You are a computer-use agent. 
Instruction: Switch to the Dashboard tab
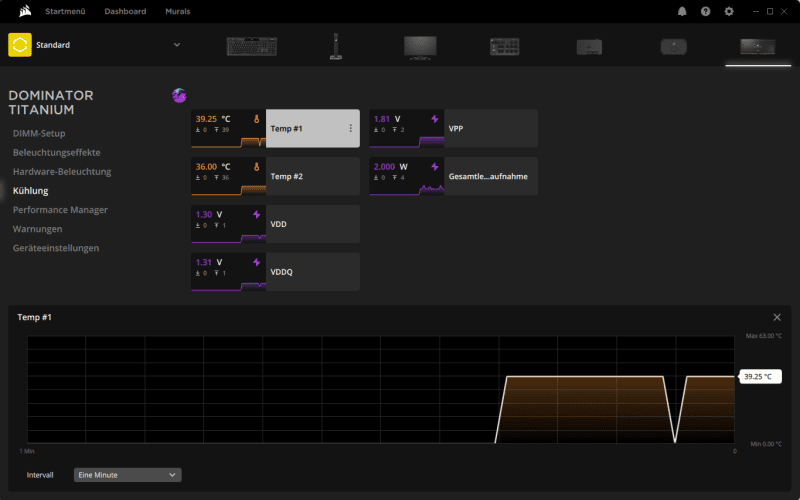click(125, 11)
